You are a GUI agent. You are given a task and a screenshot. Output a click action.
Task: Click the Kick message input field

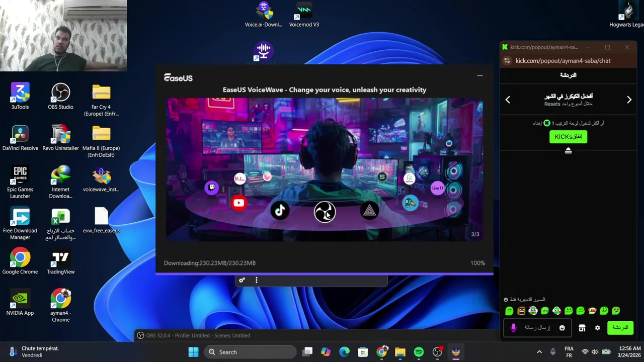point(537,328)
